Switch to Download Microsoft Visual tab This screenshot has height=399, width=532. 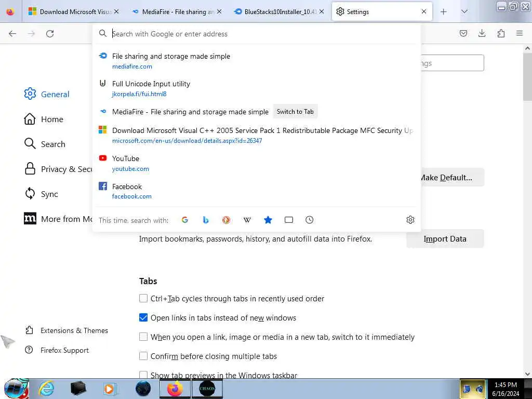point(73,12)
